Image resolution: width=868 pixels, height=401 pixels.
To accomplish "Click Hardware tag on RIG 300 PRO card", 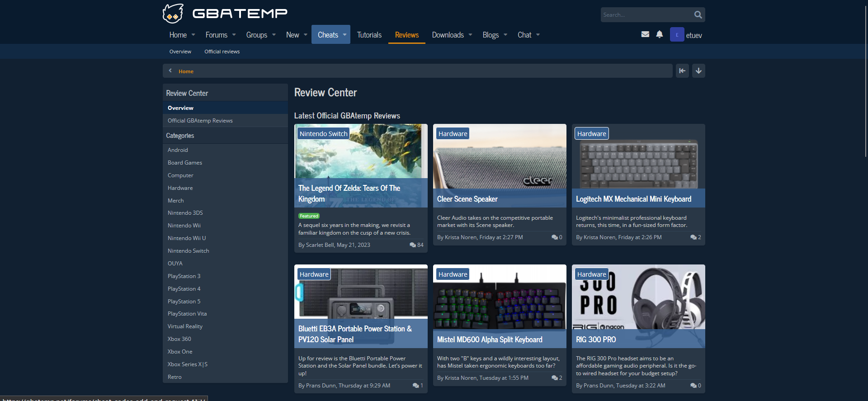I will [591, 274].
